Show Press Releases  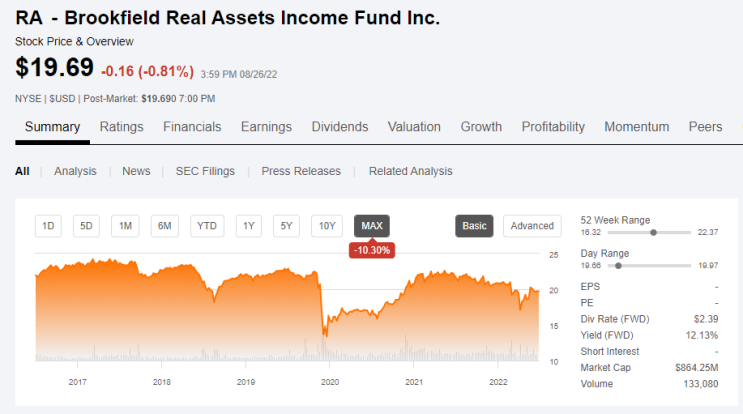click(x=301, y=171)
